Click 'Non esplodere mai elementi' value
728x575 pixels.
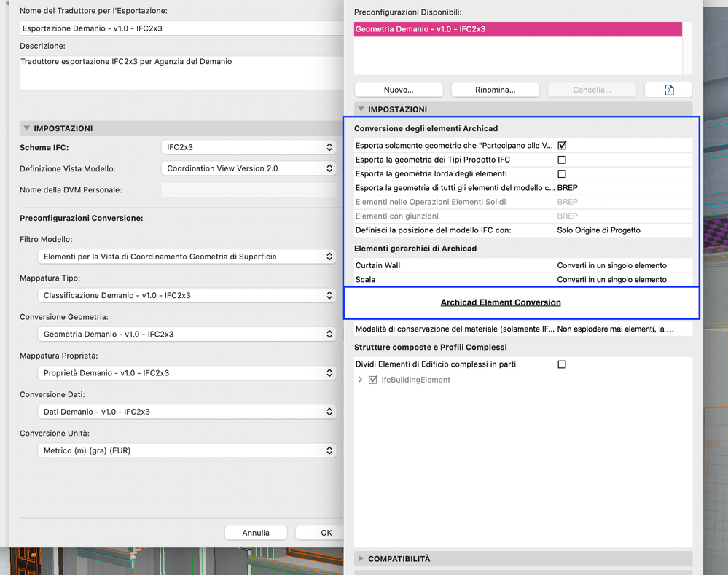pyautogui.click(x=615, y=329)
